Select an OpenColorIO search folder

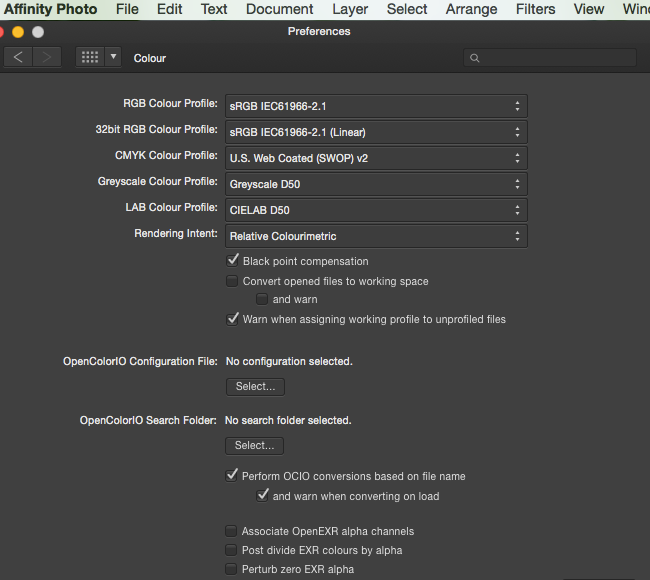255,445
